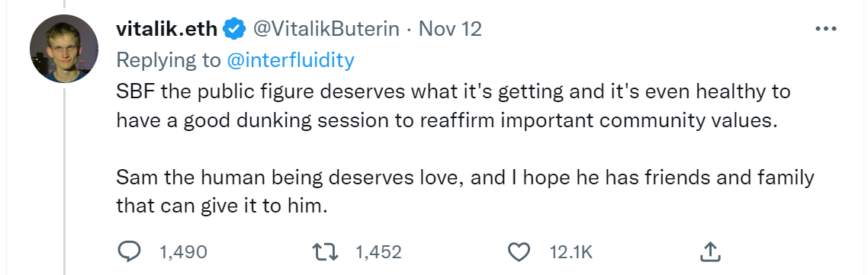
Task: Click the line "have a good dunking session"
Action: [447, 120]
